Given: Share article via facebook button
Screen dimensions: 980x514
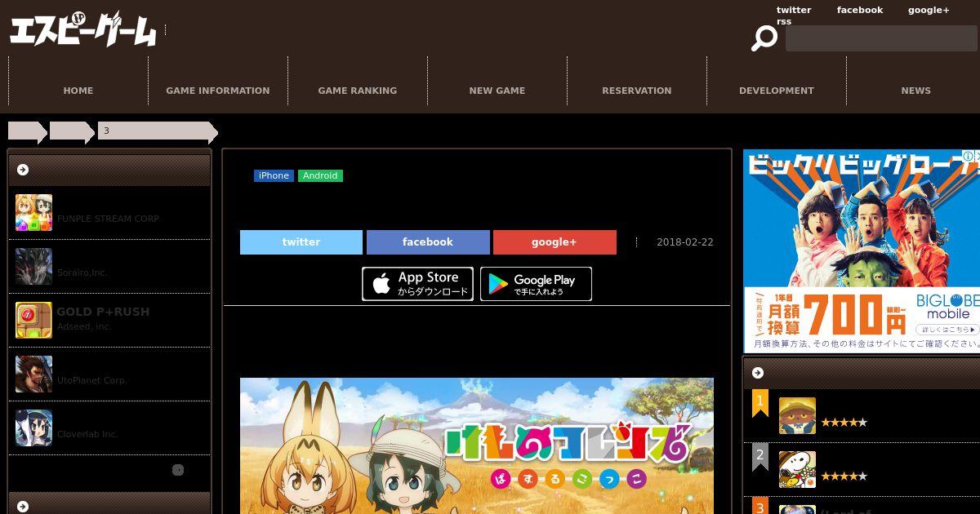Looking at the screenshot, I should point(428,242).
